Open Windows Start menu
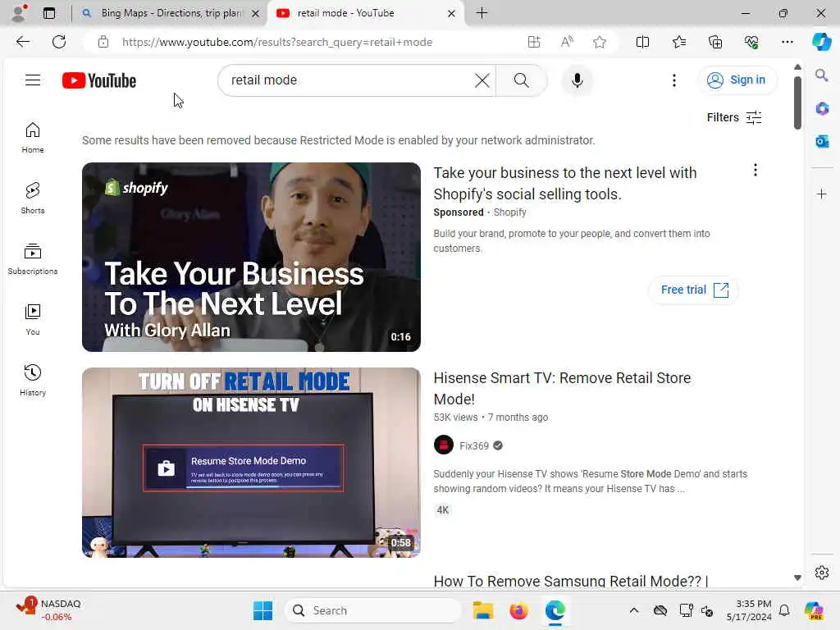Image resolution: width=840 pixels, height=630 pixels. [x=262, y=610]
